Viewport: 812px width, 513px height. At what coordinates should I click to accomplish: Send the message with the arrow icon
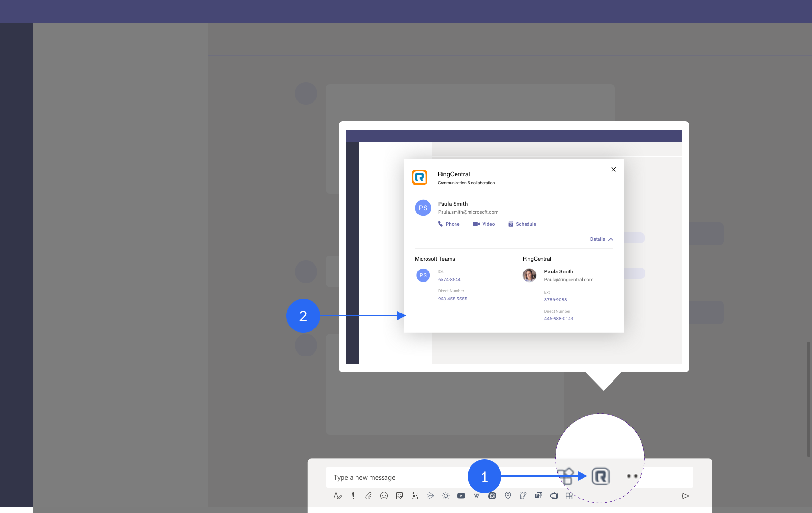click(685, 496)
